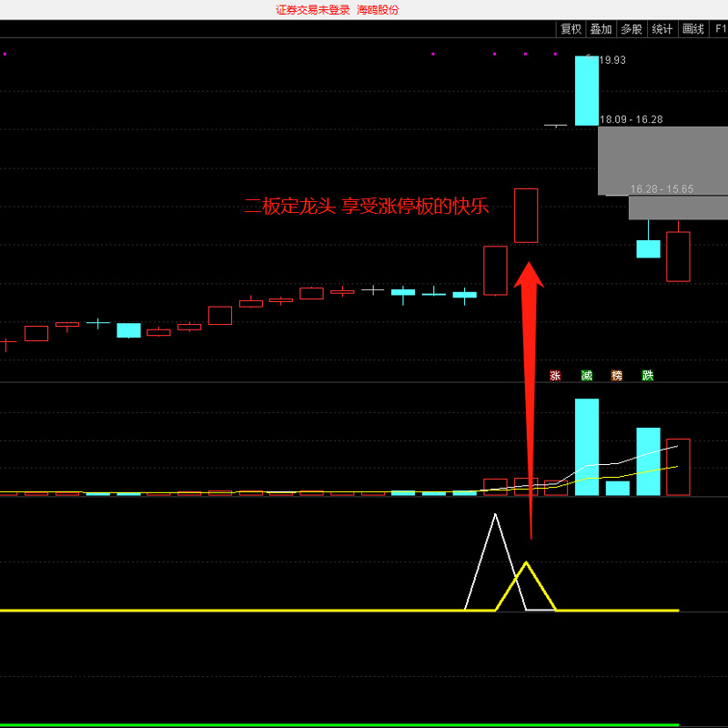Select the white triangle signal peak

[495, 517]
